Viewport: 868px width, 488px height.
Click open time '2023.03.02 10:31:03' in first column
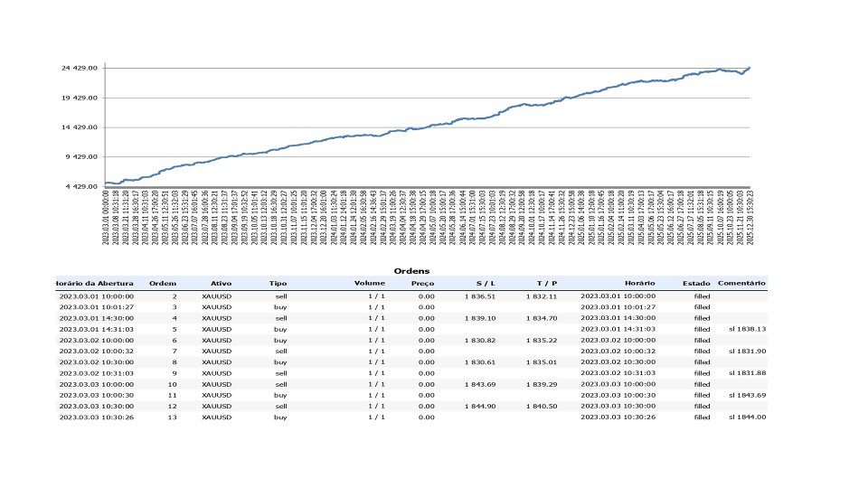[x=97, y=373]
